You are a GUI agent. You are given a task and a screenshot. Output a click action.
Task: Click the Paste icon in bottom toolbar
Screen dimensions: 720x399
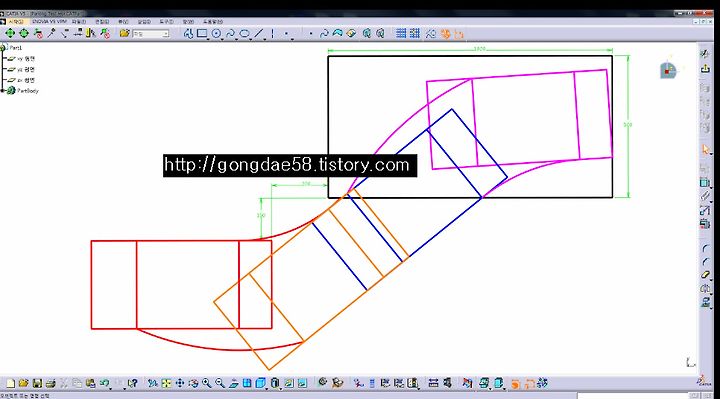[x=90, y=383]
